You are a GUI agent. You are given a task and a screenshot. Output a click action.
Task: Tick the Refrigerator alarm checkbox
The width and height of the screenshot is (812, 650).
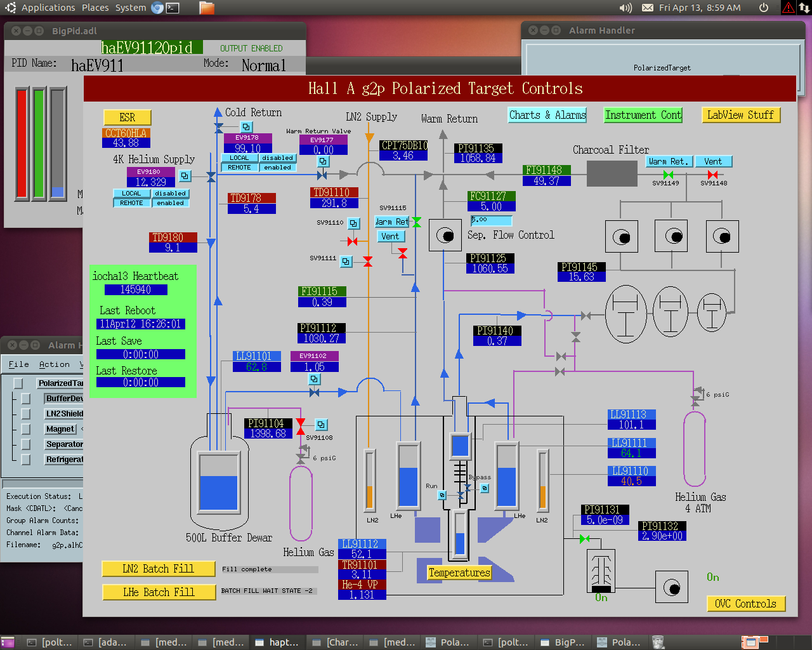[x=25, y=460]
